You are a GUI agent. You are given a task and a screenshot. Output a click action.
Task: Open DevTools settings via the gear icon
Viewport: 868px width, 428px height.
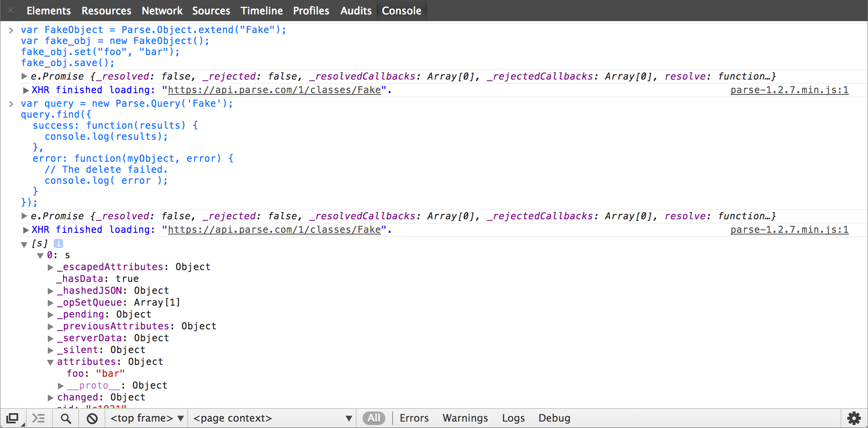(x=854, y=418)
